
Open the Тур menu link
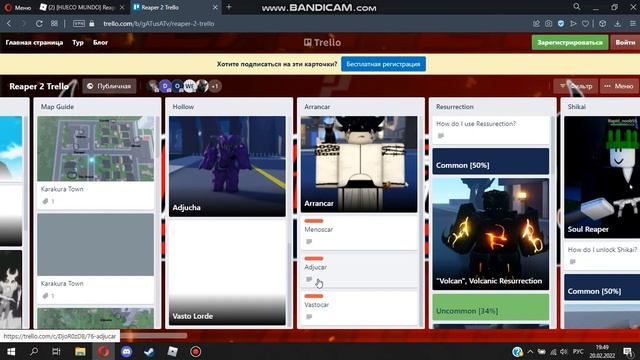[78, 42]
